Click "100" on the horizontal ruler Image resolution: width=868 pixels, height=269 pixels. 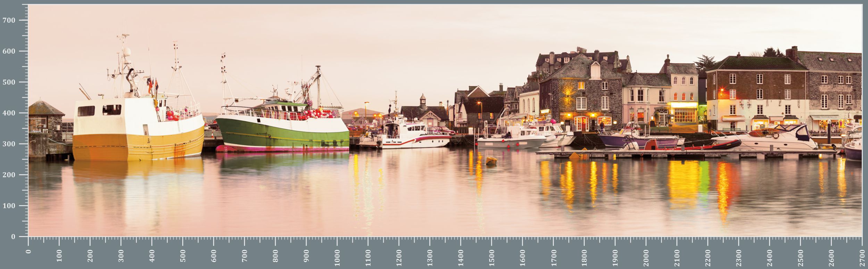pos(59,255)
